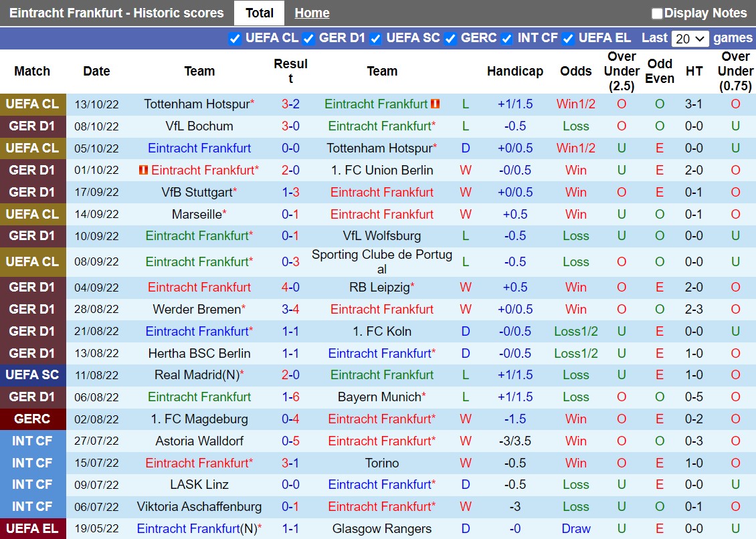Click the 3-4 result against Werder Bremen
This screenshot has width=756, height=539.
[290, 309]
